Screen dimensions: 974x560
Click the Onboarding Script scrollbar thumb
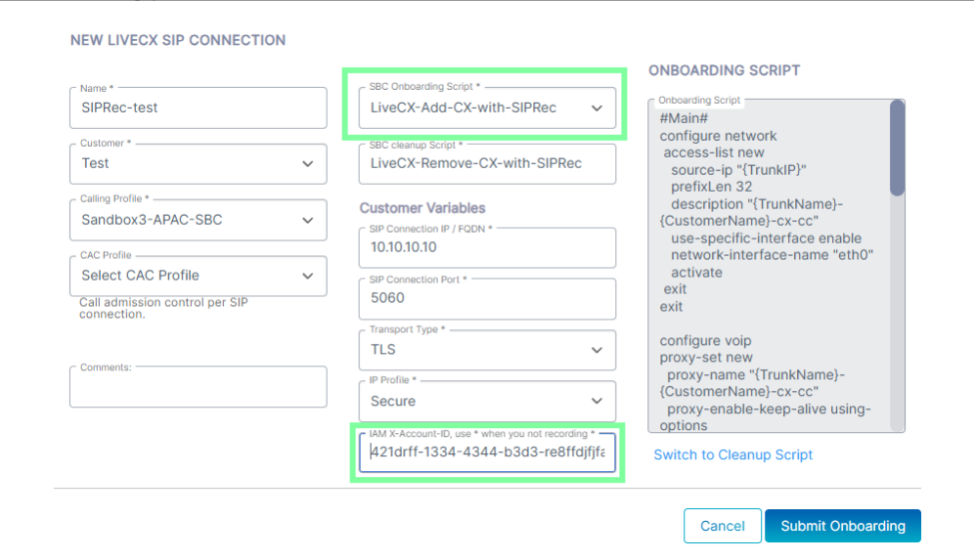coord(897,147)
